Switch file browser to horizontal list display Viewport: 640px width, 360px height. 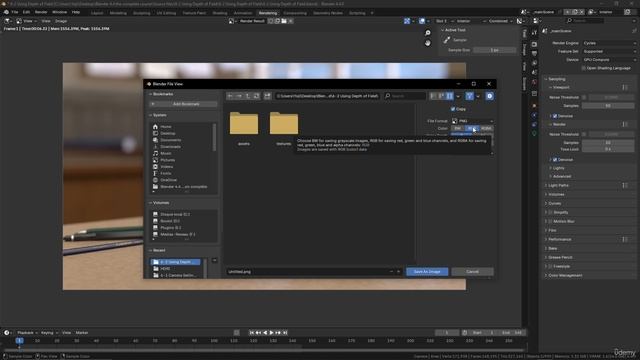pyautogui.click(x=441, y=96)
